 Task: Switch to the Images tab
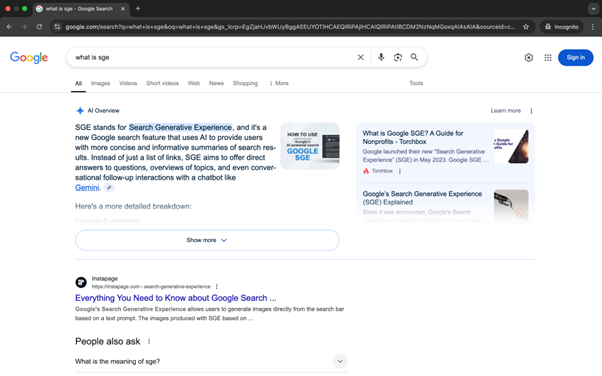click(100, 83)
